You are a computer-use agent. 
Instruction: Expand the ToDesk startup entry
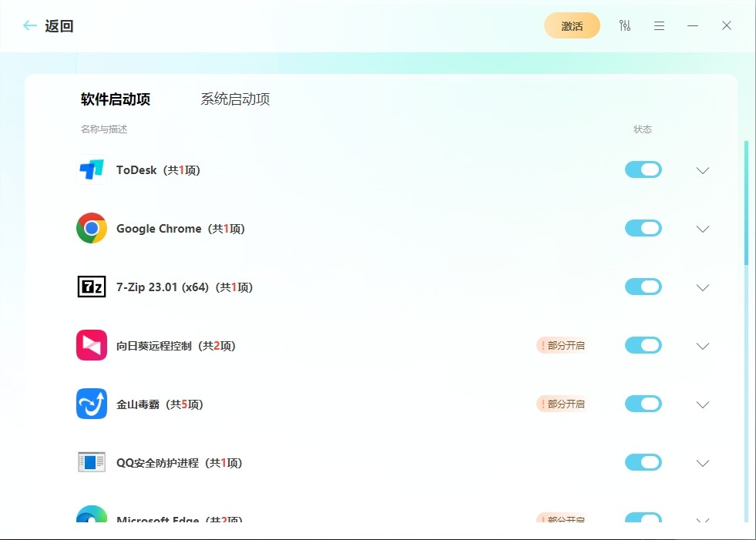point(702,169)
